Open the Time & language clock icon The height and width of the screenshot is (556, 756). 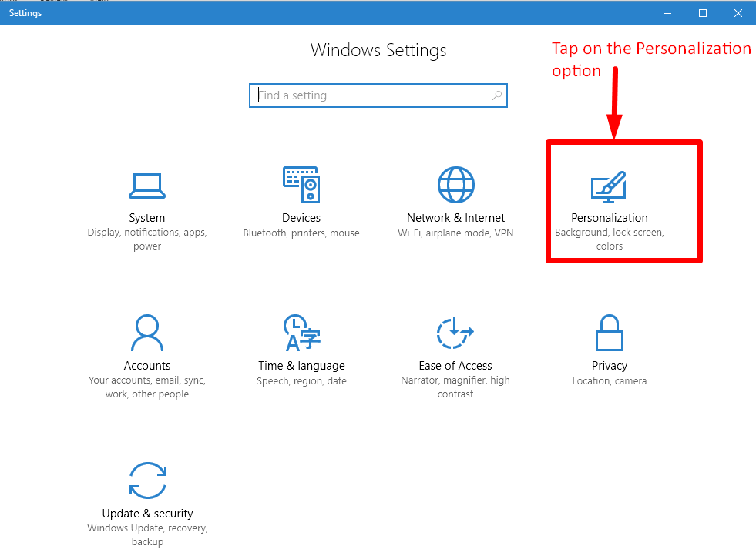[301, 333]
